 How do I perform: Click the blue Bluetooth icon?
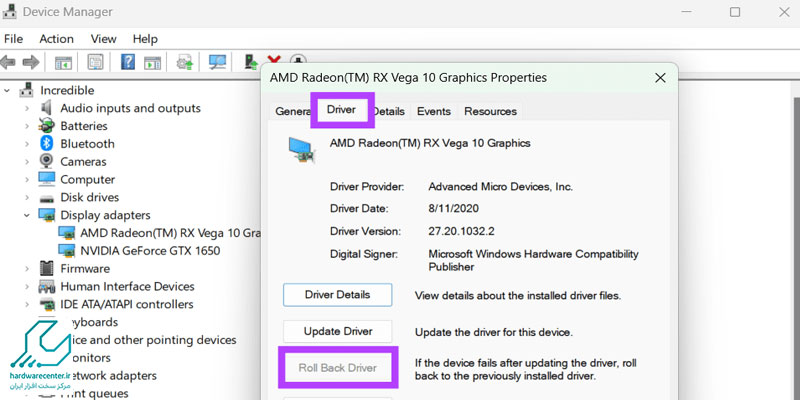pyautogui.click(x=46, y=143)
